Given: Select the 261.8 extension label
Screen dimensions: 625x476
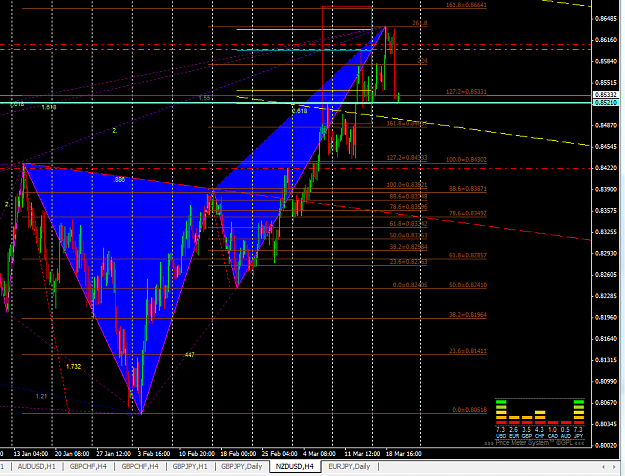Looking at the screenshot, I should [419, 23].
